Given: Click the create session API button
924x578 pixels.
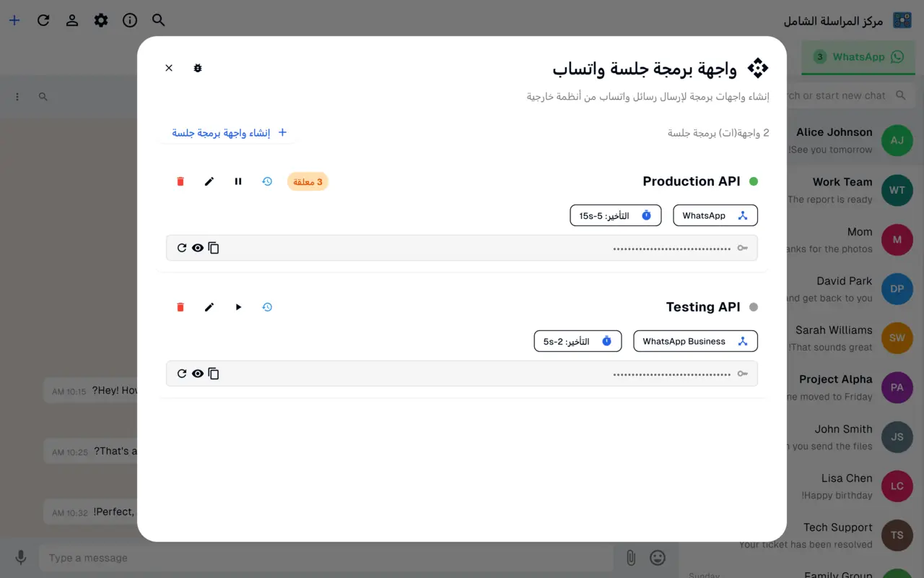Looking at the screenshot, I should click(x=229, y=132).
